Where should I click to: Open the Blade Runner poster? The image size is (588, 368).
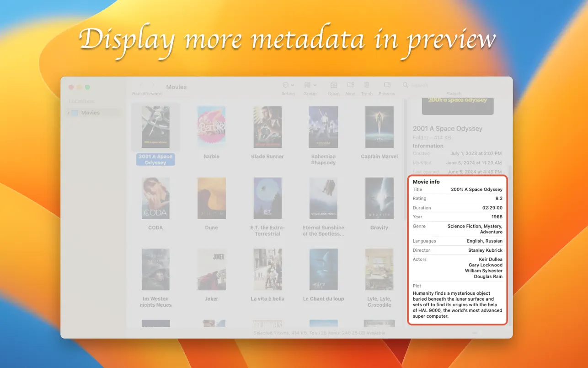tap(267, 127)
